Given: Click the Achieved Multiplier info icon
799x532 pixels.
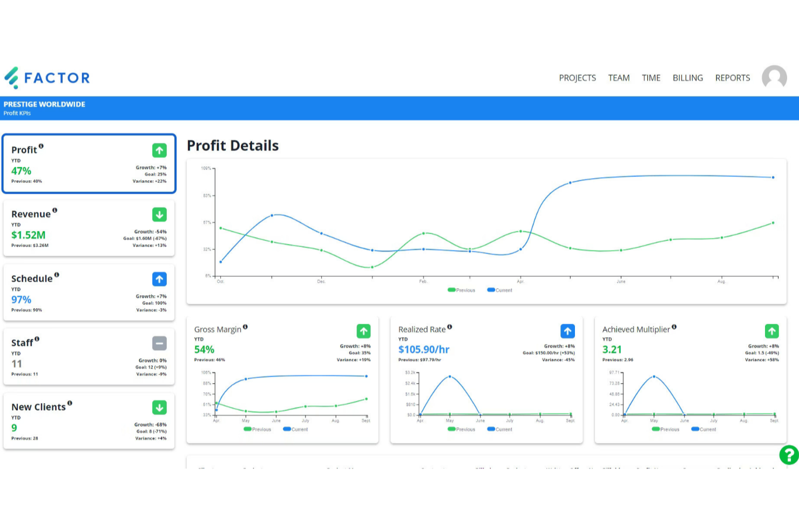Looking at the screenshot, I should click(675, 326).
